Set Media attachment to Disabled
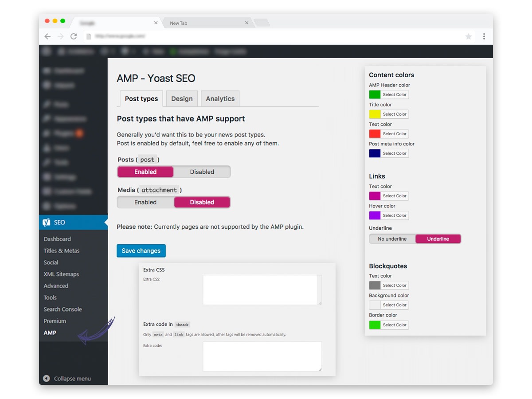Screen dimensions: 532x399 pos(202,202)
